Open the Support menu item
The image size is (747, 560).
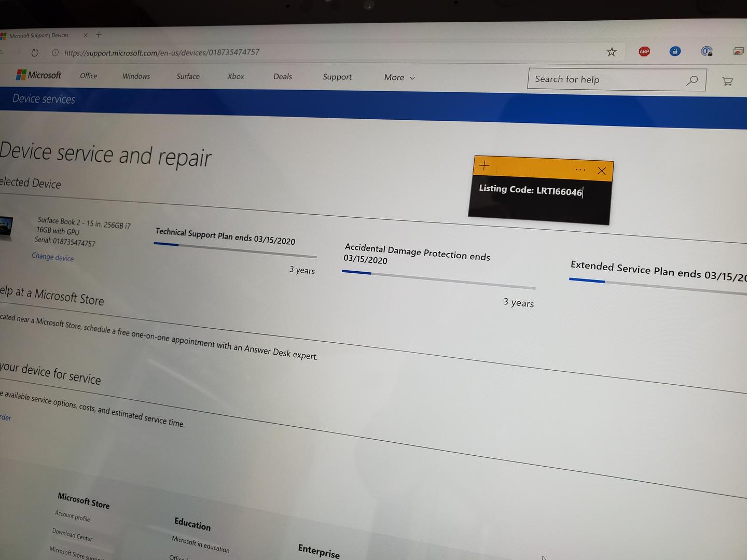pos(337,77)
